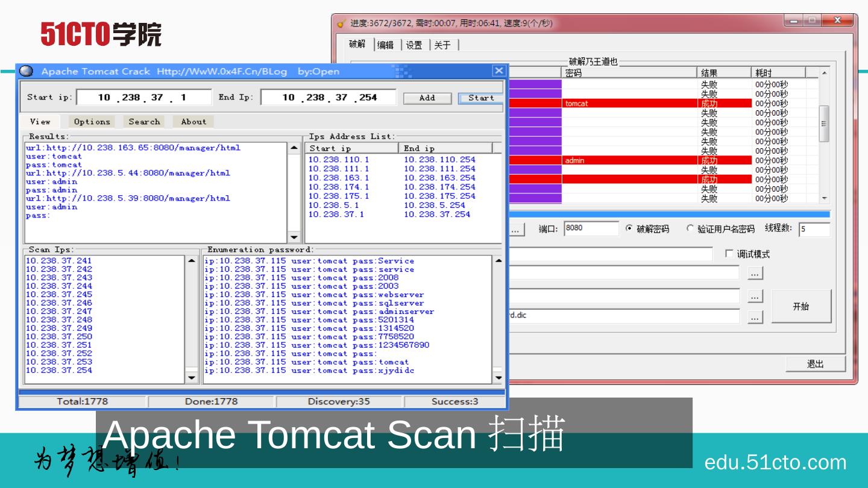
Task: Click the 开始 button
Action: (801, 306)
